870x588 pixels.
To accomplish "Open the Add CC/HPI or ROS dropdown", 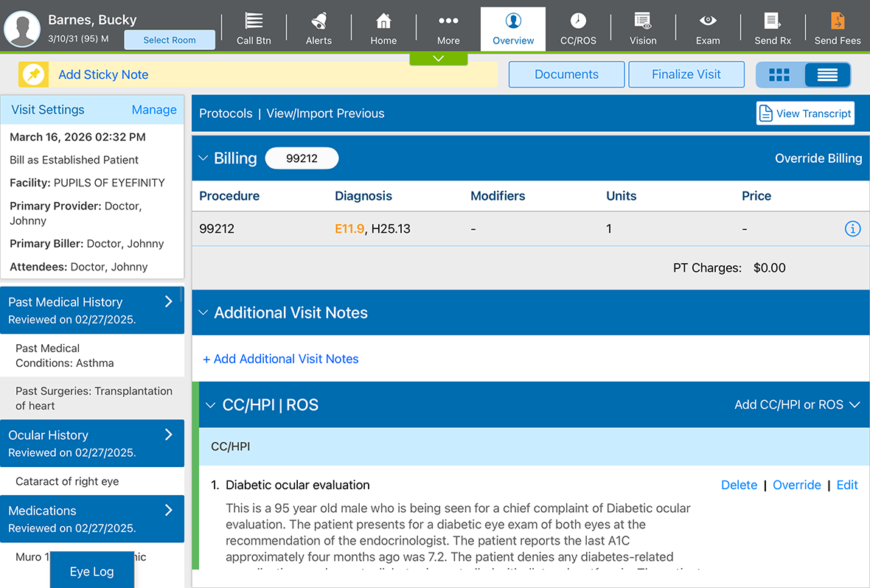I will click(x=798, y=405).
